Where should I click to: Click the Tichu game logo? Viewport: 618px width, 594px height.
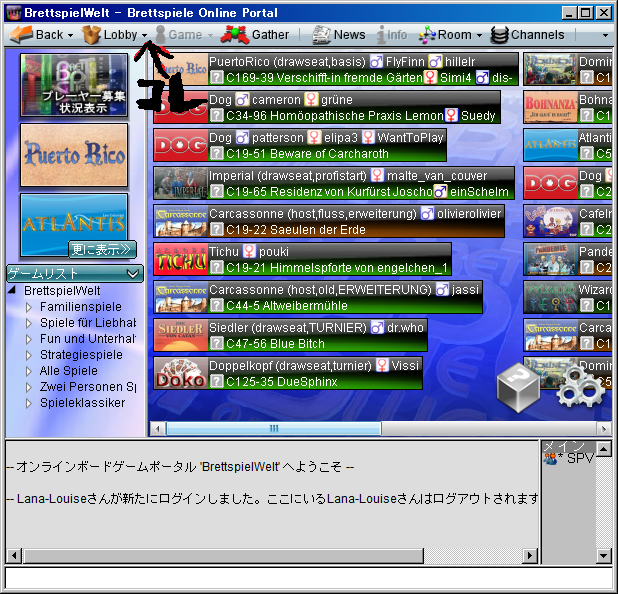[179, 259]
